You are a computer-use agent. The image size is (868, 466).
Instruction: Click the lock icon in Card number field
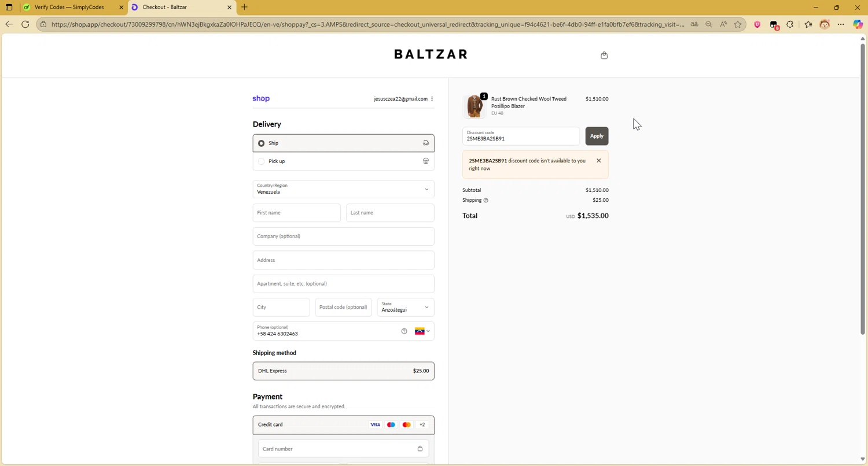pos(420,449)
